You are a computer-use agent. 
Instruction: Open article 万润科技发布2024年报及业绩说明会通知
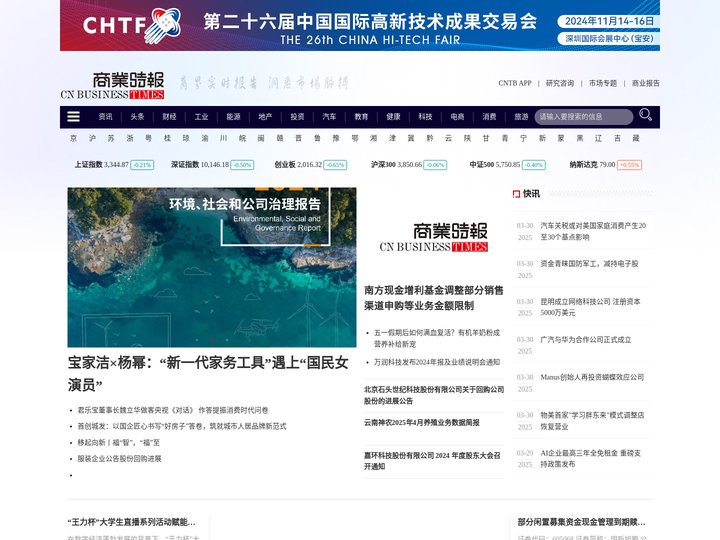(x=437, y=362)
